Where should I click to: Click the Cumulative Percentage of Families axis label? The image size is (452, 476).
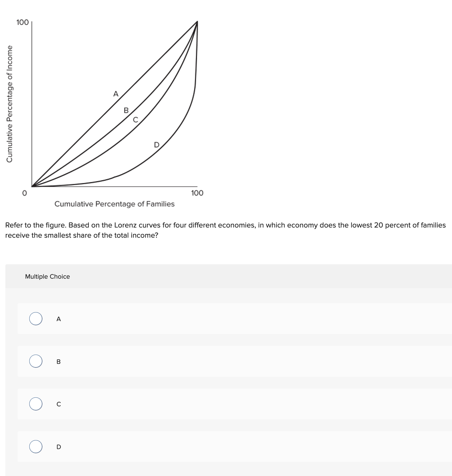(x=115, y=204)
